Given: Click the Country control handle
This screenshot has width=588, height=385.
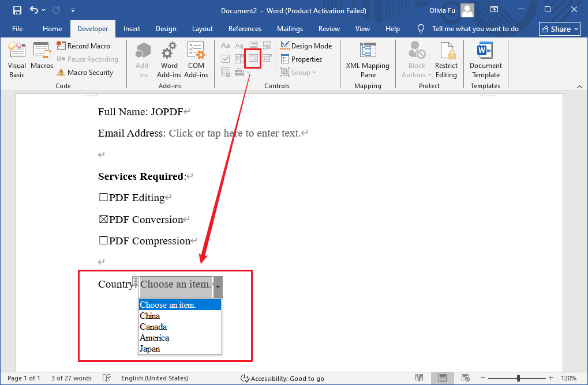Looking at the screenshot, I should coord(136,282).
